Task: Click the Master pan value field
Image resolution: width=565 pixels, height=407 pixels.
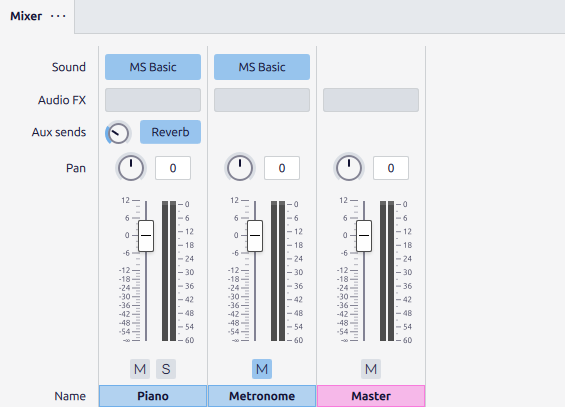Action: point(391,168)
